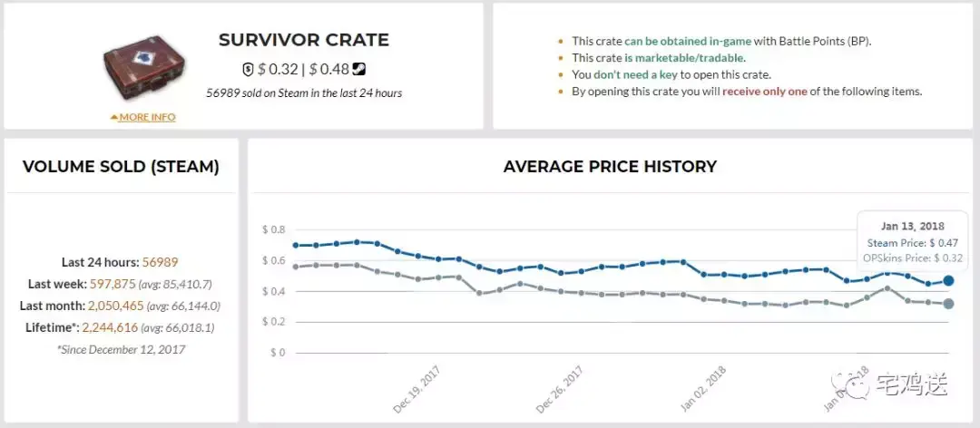Click the Last 24 hours volume value
Image resolution: width=980 pixels, height=428 pixels.
tap(159, 262)
